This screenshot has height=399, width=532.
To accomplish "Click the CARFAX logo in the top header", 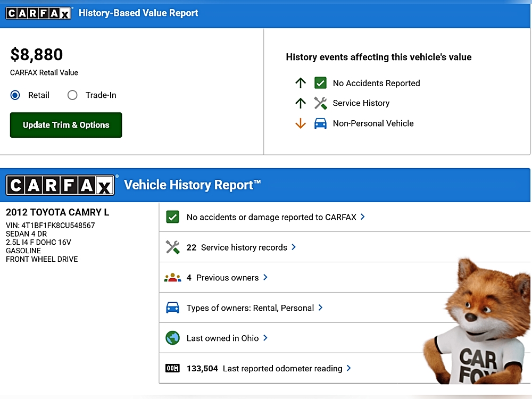I will 38,13.
